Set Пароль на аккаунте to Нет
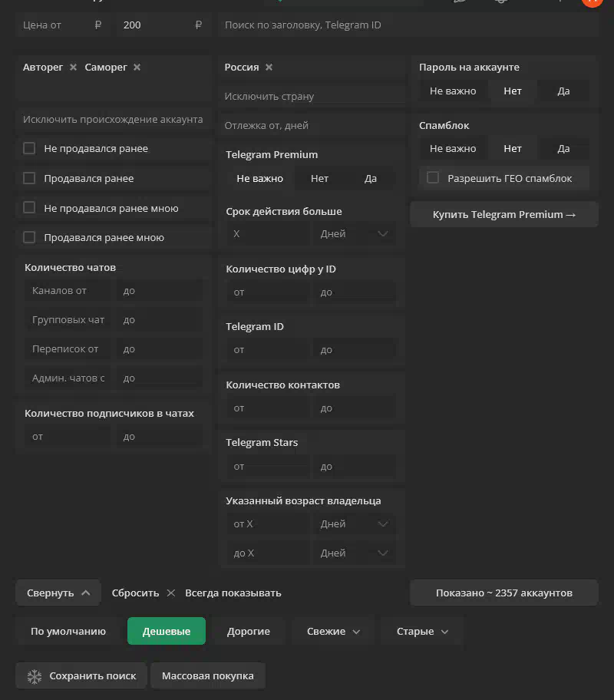The height and width of the screenshot is (700, 614). [x=513, y=91]
